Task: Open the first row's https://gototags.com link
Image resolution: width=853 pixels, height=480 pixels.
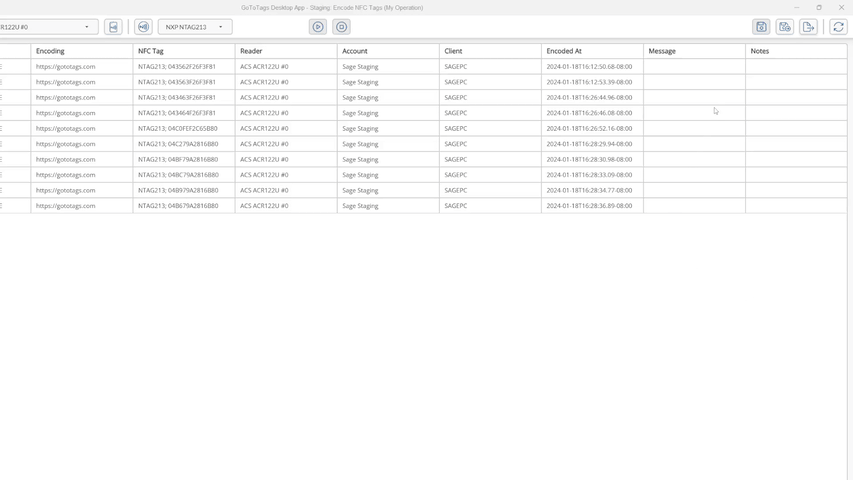Action: 66,67
